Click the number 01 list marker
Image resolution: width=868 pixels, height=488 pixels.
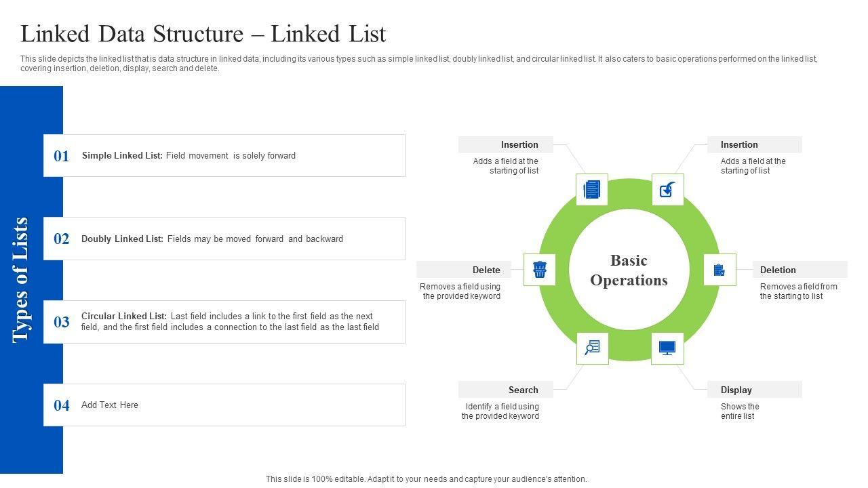[62, 157]
